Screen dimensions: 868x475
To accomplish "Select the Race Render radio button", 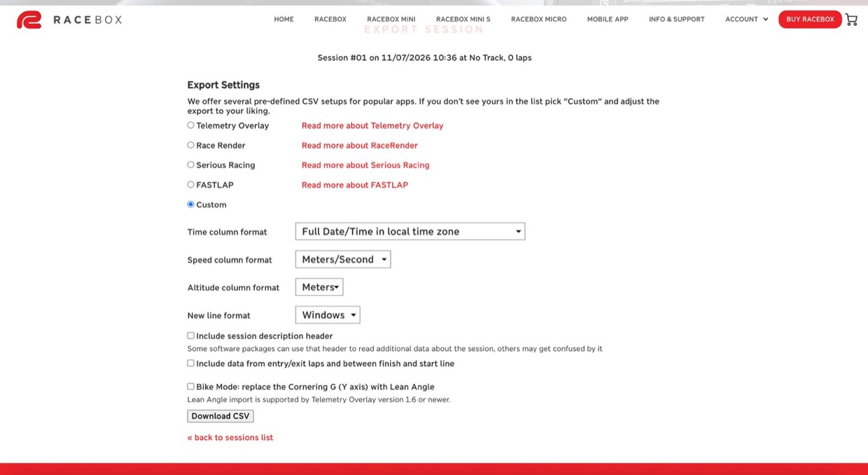I will pyautogui.click(x=190, y=145).
